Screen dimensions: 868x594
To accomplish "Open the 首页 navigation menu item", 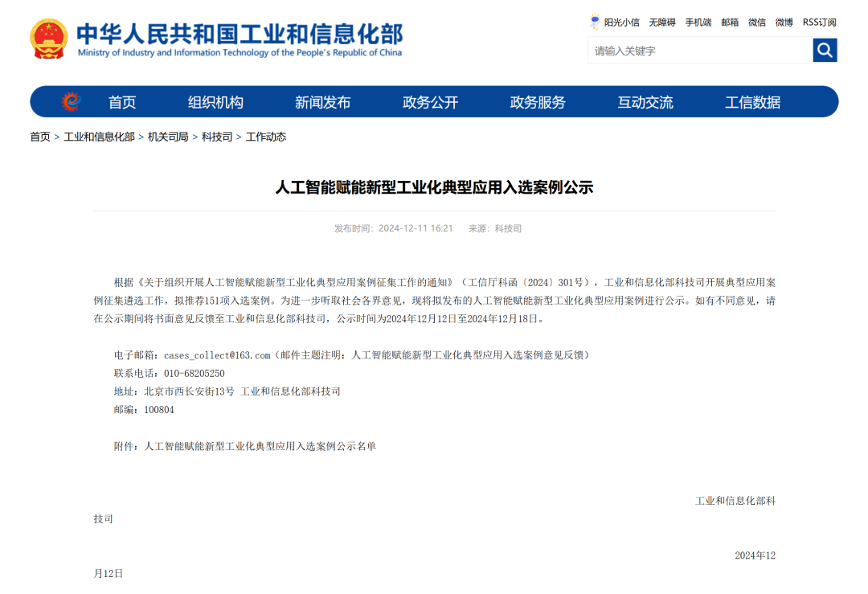I will [x=122, y=102].
